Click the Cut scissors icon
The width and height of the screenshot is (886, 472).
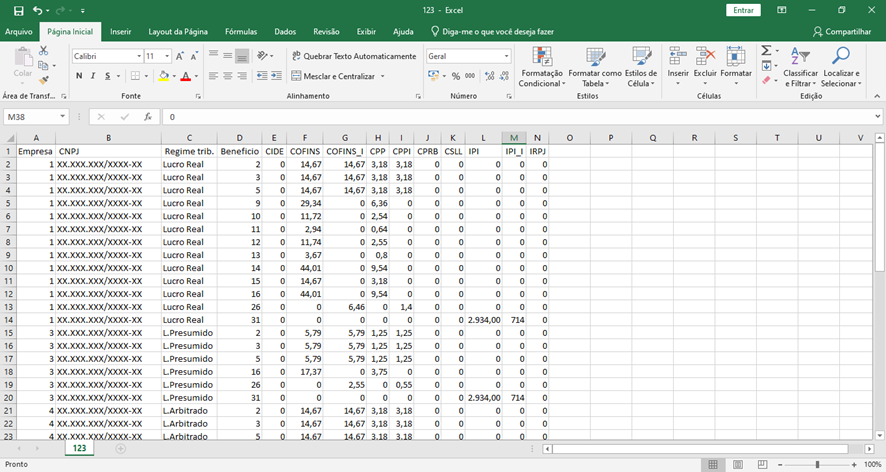click(x=43, y=51)
